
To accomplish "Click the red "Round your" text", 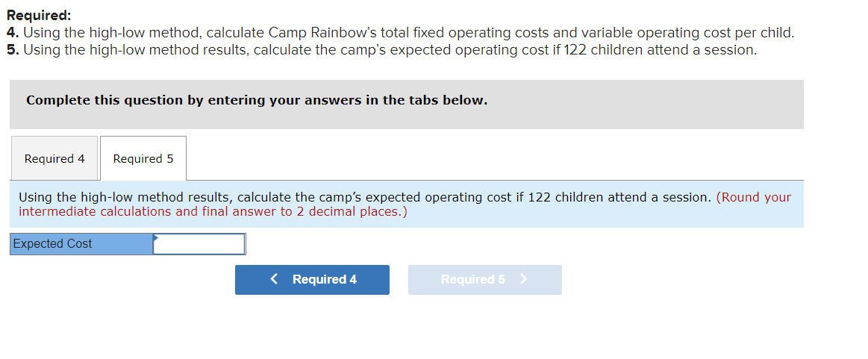I will [x=755, y=197].
